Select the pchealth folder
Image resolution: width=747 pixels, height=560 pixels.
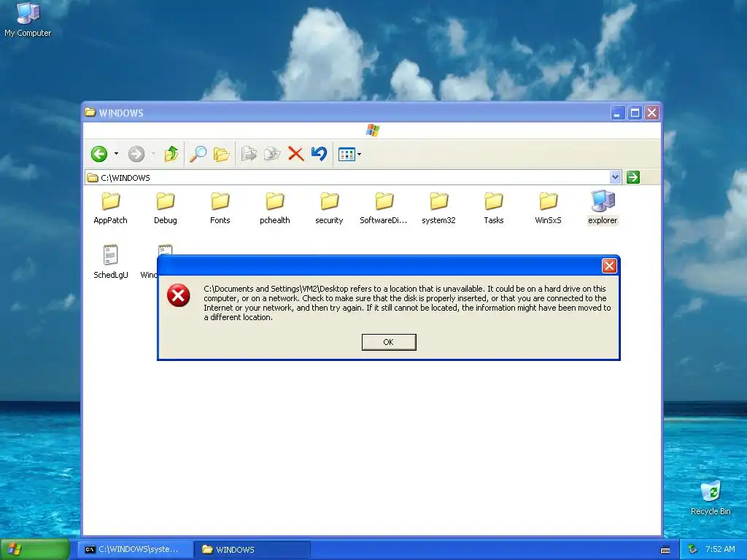click(275, 208)
